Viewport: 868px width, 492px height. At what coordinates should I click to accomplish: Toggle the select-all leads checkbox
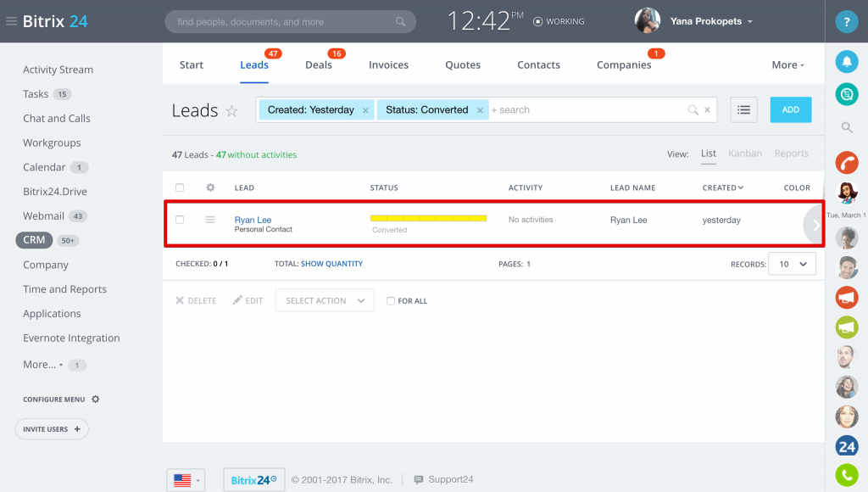[x=180, y=187]
